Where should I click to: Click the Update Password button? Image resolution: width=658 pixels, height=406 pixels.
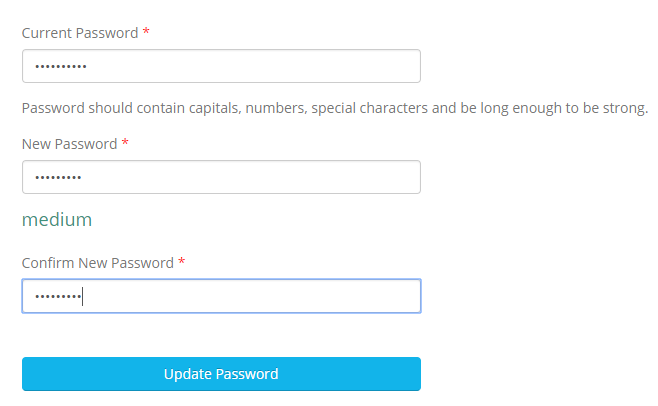click(221, 374)
